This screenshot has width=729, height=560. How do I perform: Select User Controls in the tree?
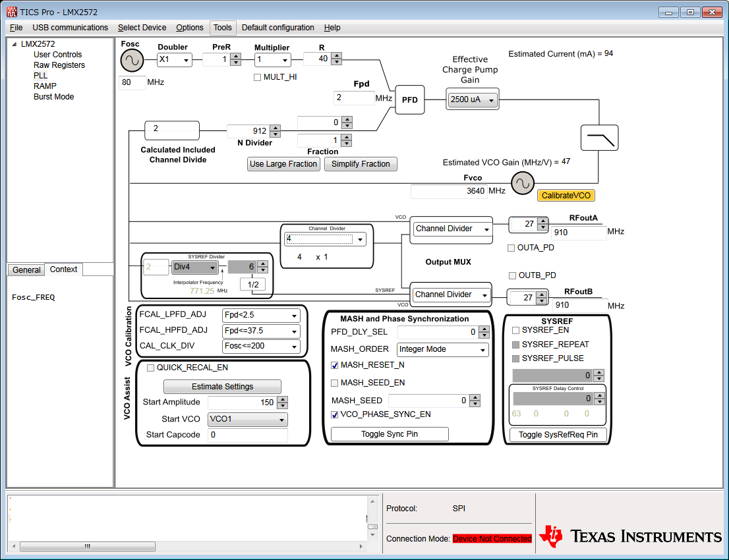57,55
